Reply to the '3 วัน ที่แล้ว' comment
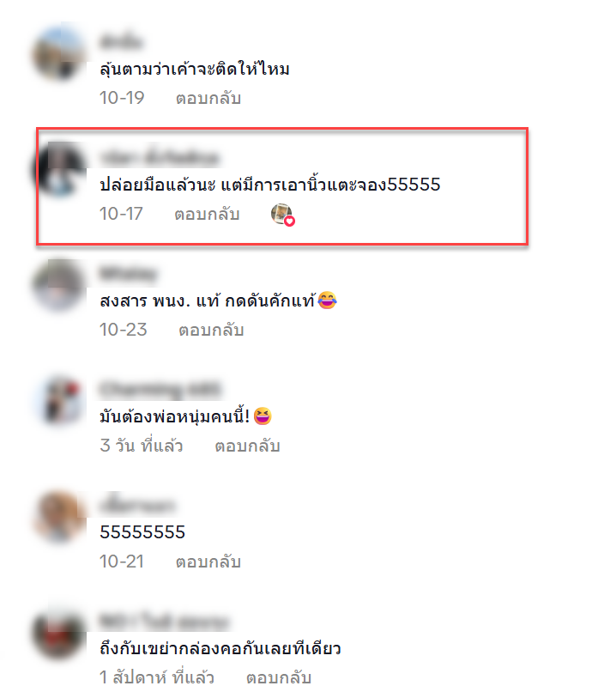 point(247,446)
